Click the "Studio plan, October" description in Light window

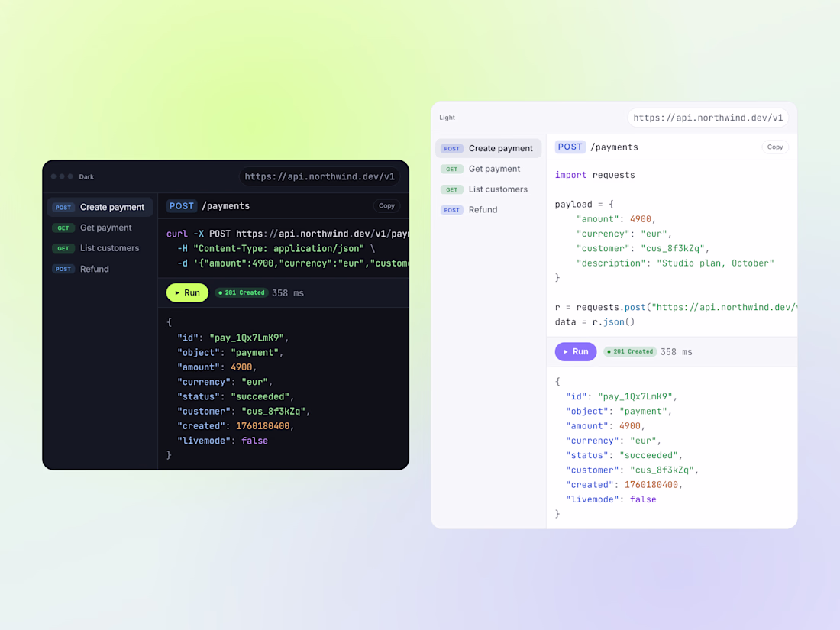point(716,263)
